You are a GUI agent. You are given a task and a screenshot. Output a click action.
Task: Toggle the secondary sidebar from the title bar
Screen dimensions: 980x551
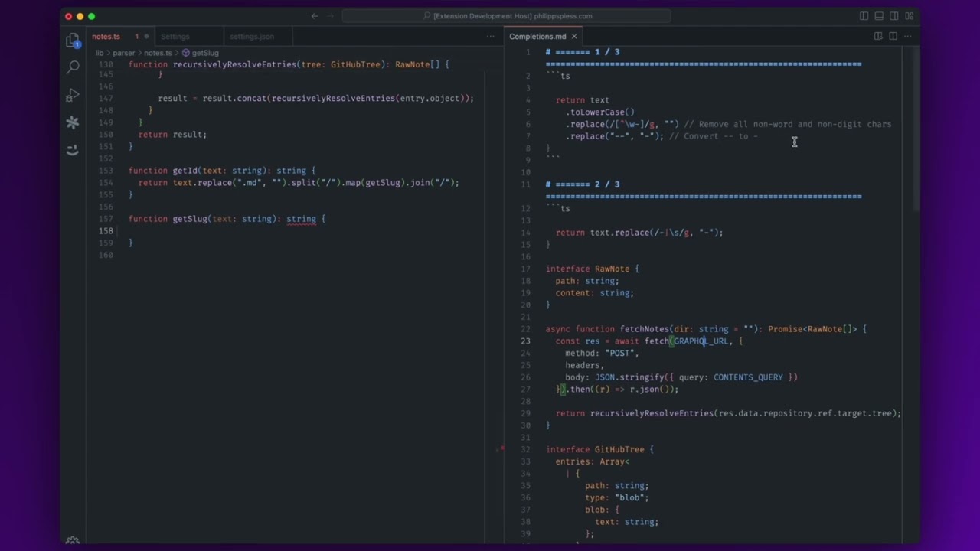pyautogui.click(x=894, y=16)
